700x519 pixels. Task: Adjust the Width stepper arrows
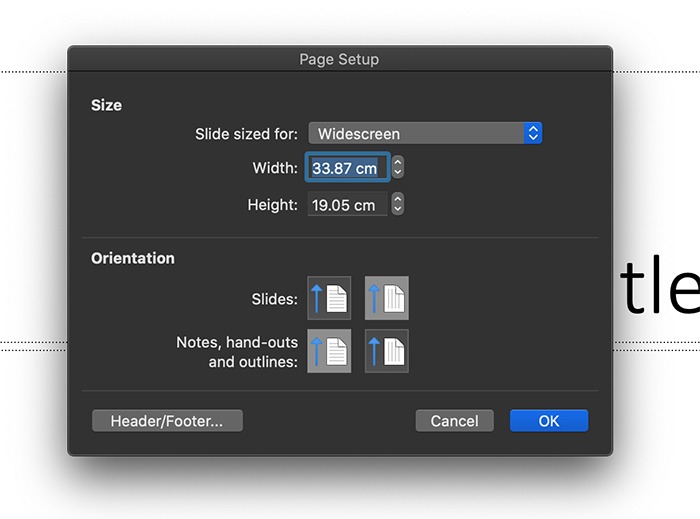coord(398,167)
